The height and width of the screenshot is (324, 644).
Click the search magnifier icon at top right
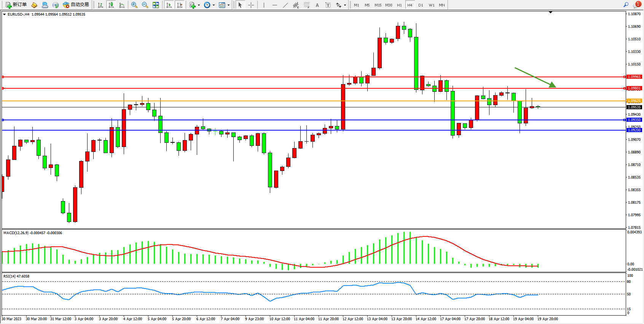(x=626, y=5)
